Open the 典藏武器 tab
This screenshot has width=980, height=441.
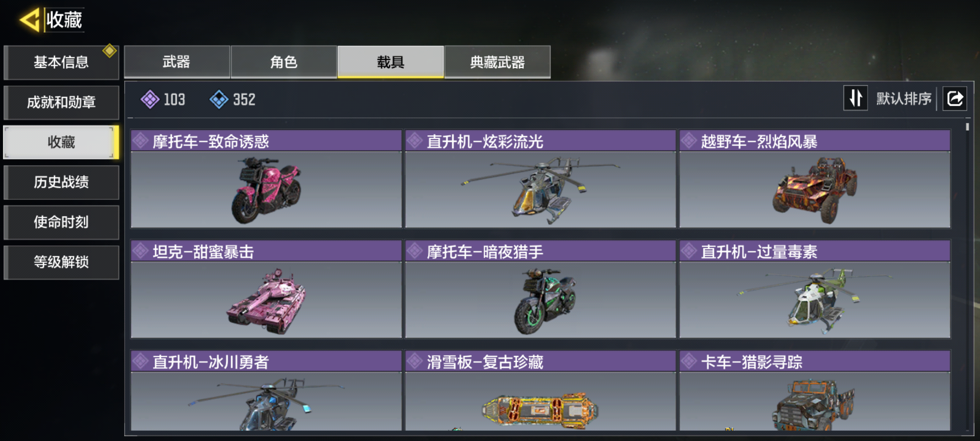(497, 62)
